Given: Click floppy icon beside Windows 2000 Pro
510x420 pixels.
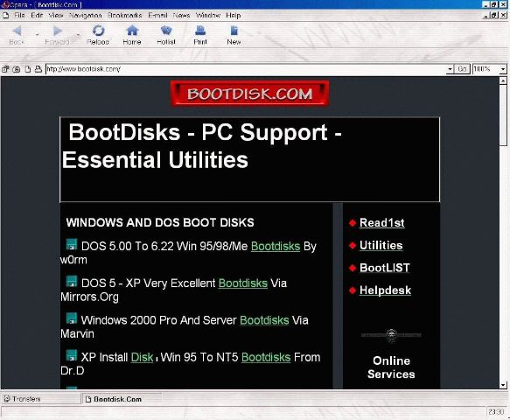Looking at the screenshot, I should (72, 318).
